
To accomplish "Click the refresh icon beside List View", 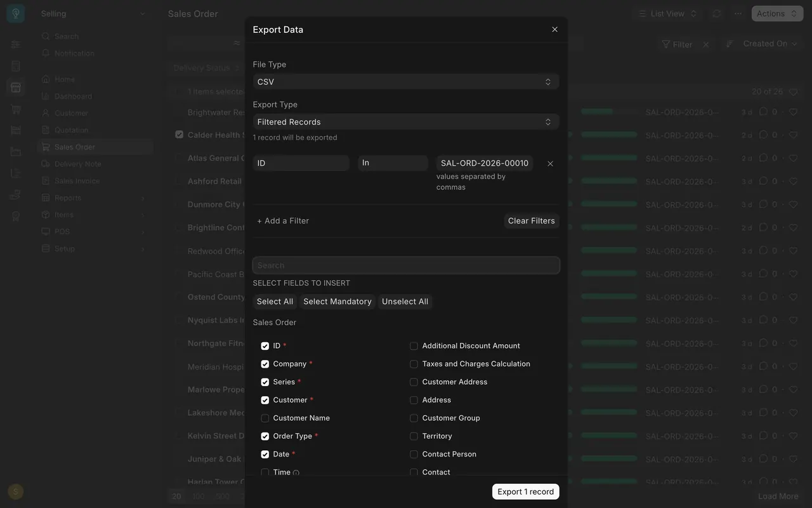I will [x=716, y=13].
